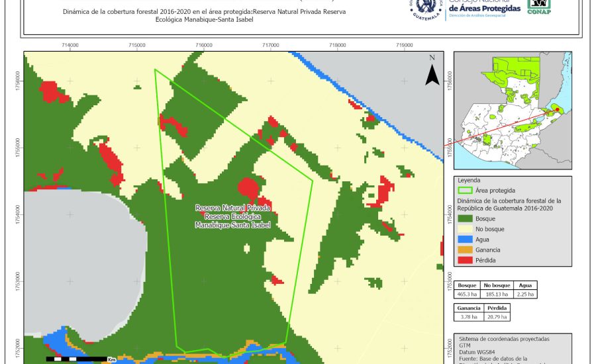Click the large red loss patch inside the reserve

coord(249,187)
